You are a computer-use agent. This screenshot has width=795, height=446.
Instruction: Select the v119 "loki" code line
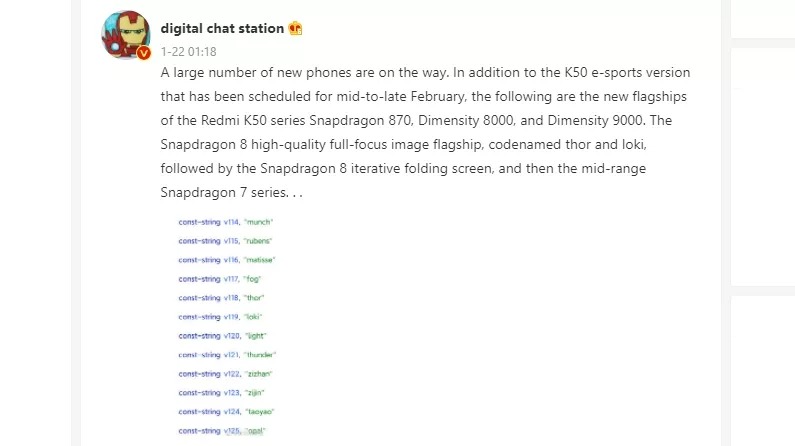(x=221, y=316)
